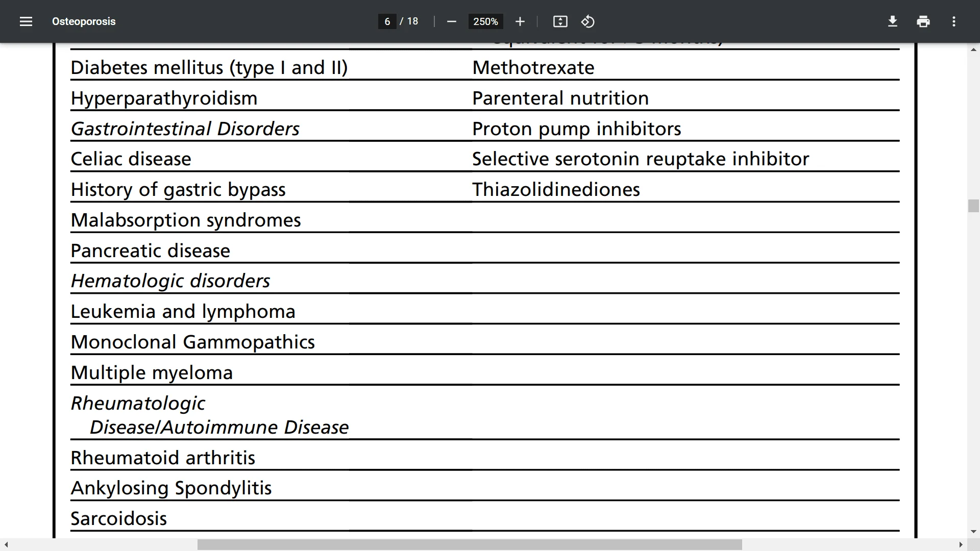Click the fit to page screen icon
The image size is (980, 551).
(560, 21)
